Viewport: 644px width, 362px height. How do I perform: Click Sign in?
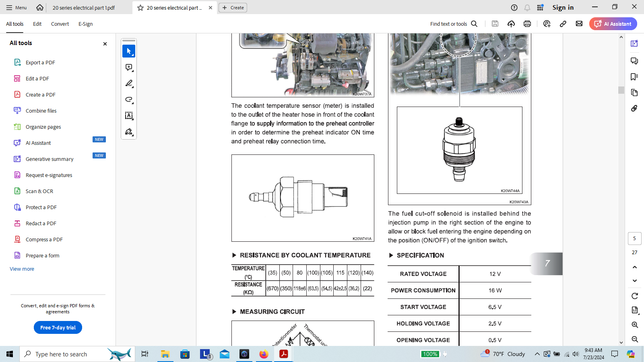(563, 7)
